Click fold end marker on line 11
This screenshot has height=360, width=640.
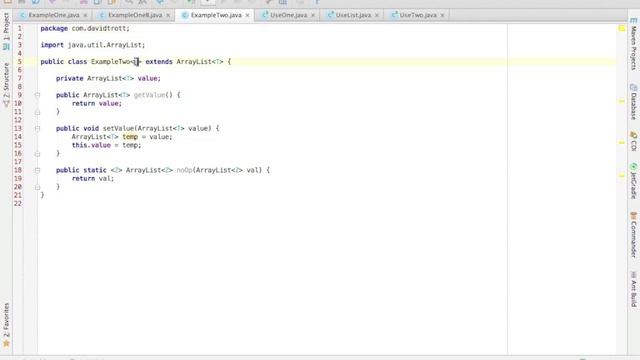37,112
